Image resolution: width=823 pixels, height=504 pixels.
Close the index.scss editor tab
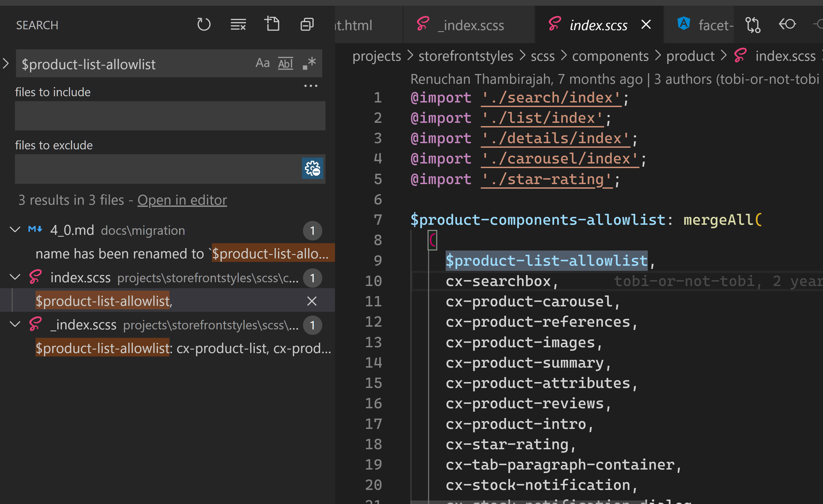click(x=646, y=24)
